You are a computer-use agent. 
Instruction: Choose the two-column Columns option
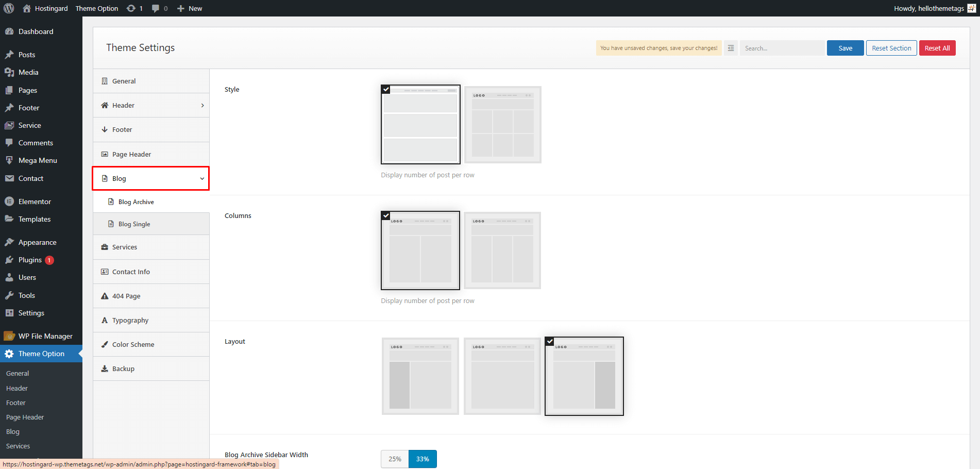(x=420, y=250)
